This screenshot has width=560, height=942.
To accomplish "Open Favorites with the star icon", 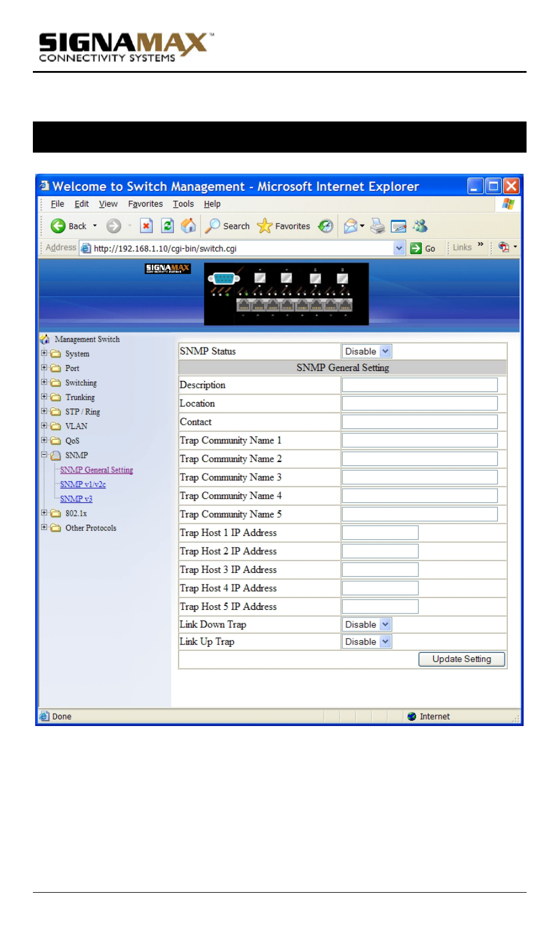I will [265, 226].
